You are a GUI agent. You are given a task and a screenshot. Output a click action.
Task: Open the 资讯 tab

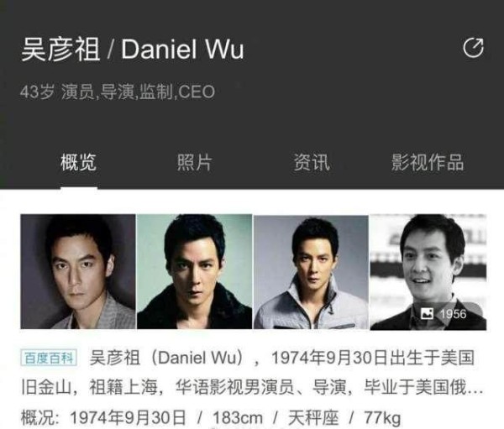[312, 162]
